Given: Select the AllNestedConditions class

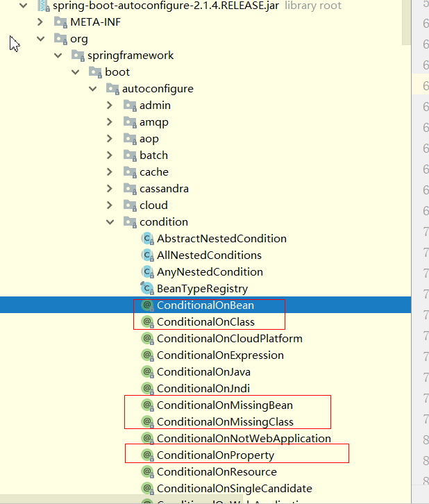Looking at the screenshot, I should (209, 255).
